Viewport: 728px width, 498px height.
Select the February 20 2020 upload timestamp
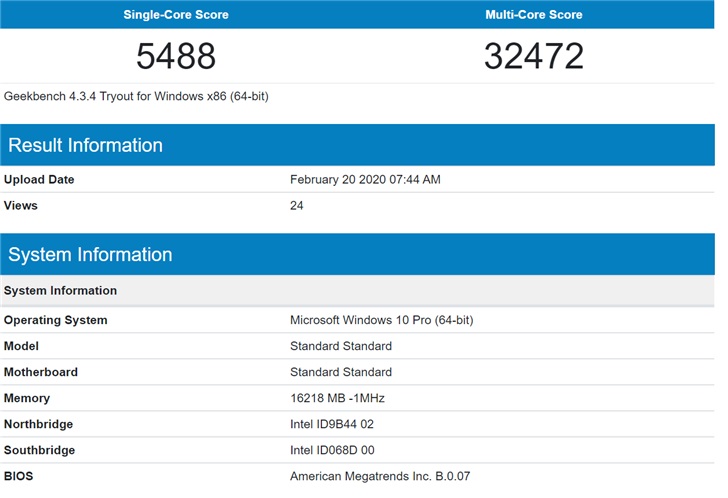point(365,180)
